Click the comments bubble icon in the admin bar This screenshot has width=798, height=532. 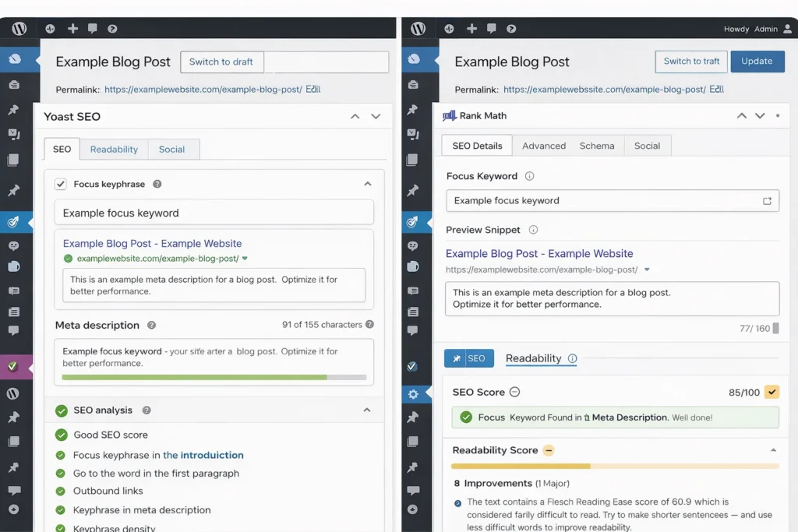93,28
